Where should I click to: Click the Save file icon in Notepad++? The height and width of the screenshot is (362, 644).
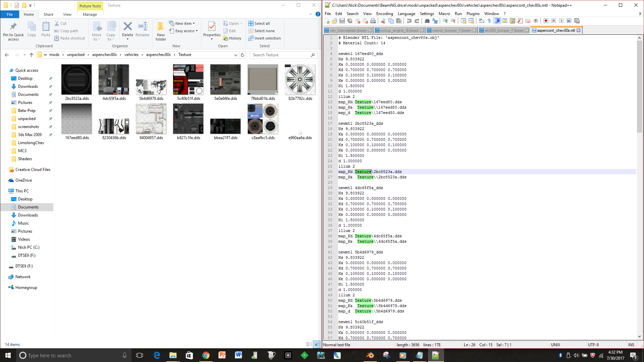click(342, 21)
